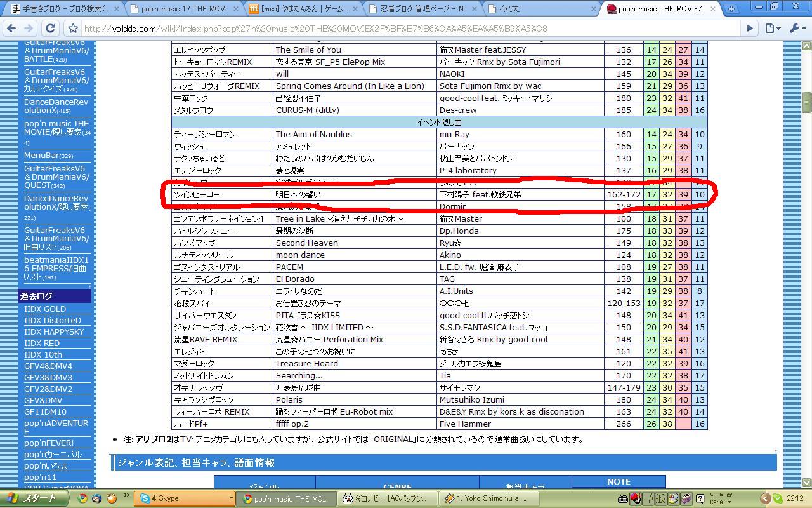Select the pop'n music THE MOVIE/ tab

pos(662,9)
